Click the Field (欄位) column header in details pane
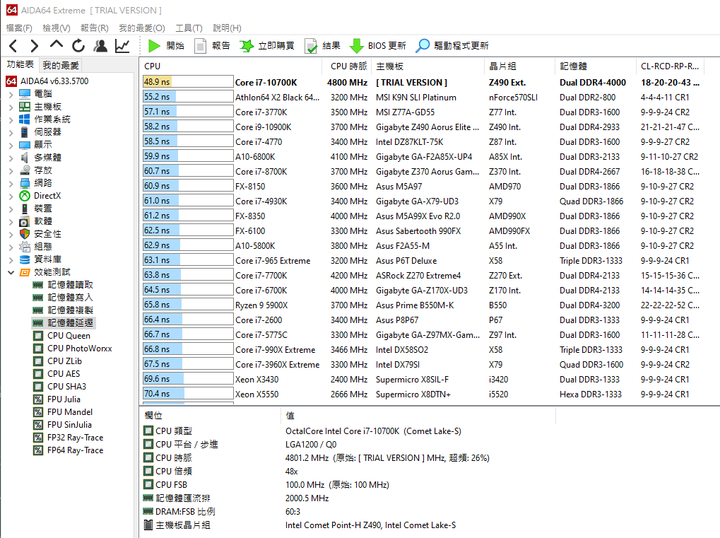720x538 pixels. (210, 416)
